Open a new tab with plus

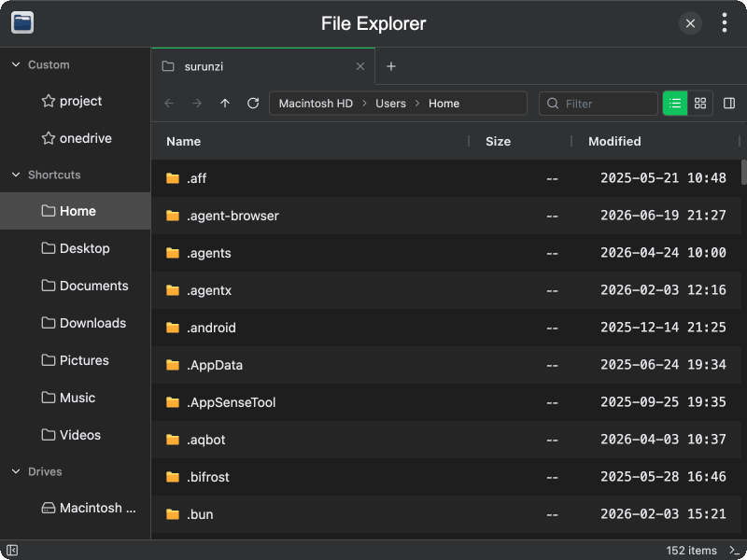pos(391,66)
